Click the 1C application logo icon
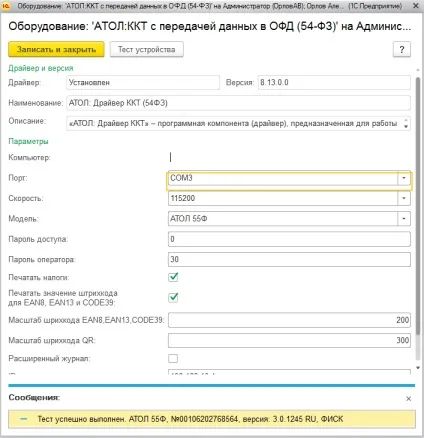 [x=6, y=6]
